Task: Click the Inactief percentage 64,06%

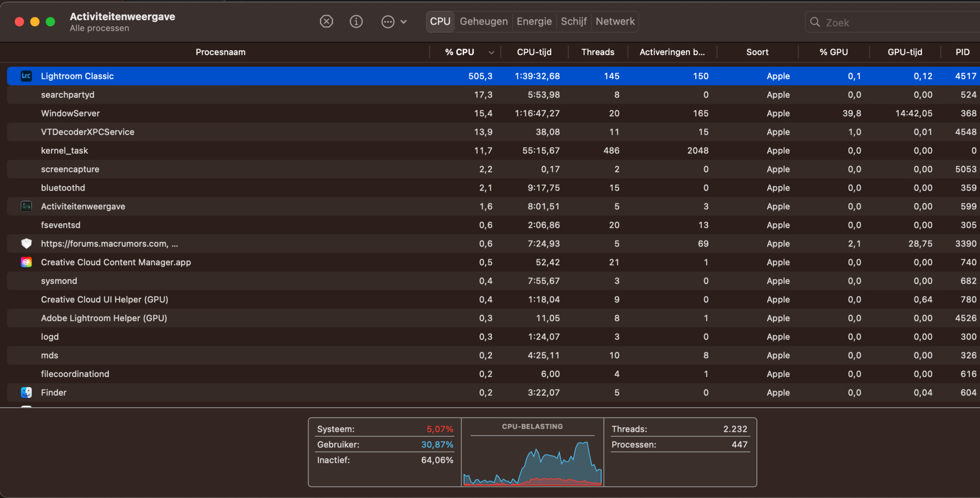Action: click(437, 460)
